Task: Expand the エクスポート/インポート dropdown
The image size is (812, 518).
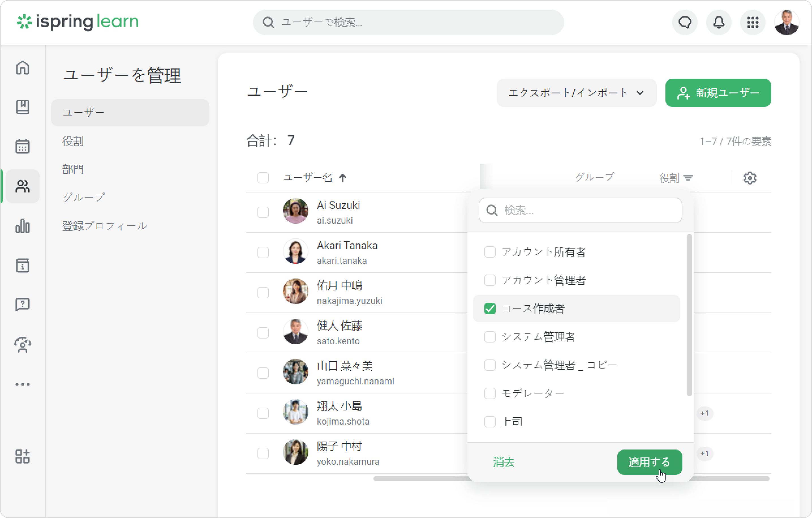Action: [x=576, y=93]
